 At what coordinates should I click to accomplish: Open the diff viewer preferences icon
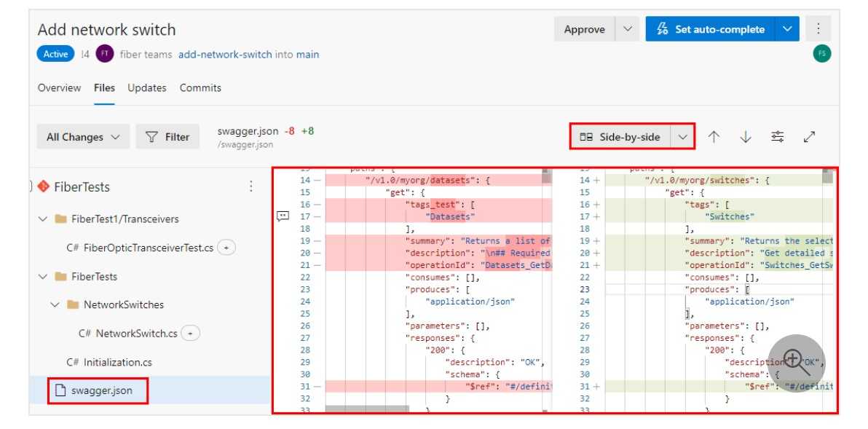pos(778,136)
